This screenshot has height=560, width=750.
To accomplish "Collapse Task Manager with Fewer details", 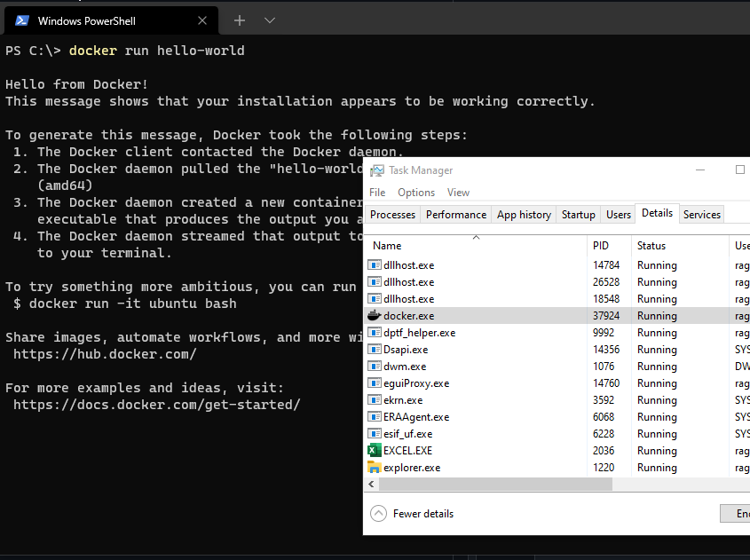I will pos(378,514).
